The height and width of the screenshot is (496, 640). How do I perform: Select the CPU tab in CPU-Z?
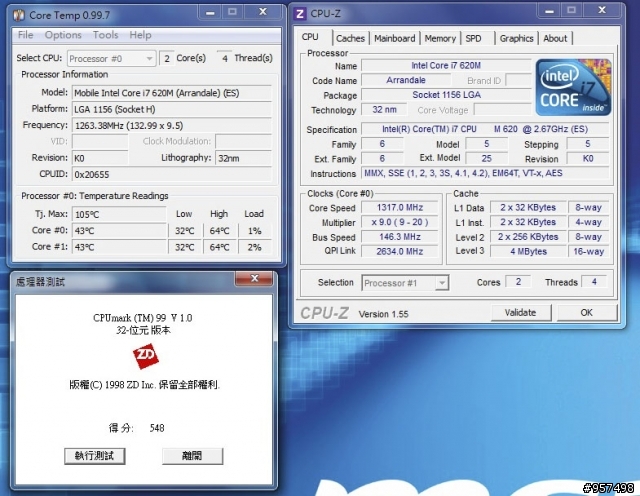[x=310, y=37]
